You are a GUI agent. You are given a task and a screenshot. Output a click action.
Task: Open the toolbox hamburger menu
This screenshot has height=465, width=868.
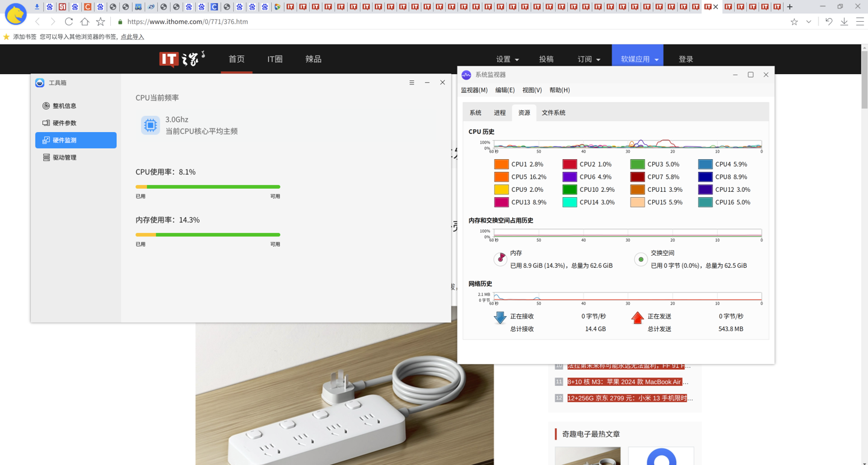[x=412, y=83]
